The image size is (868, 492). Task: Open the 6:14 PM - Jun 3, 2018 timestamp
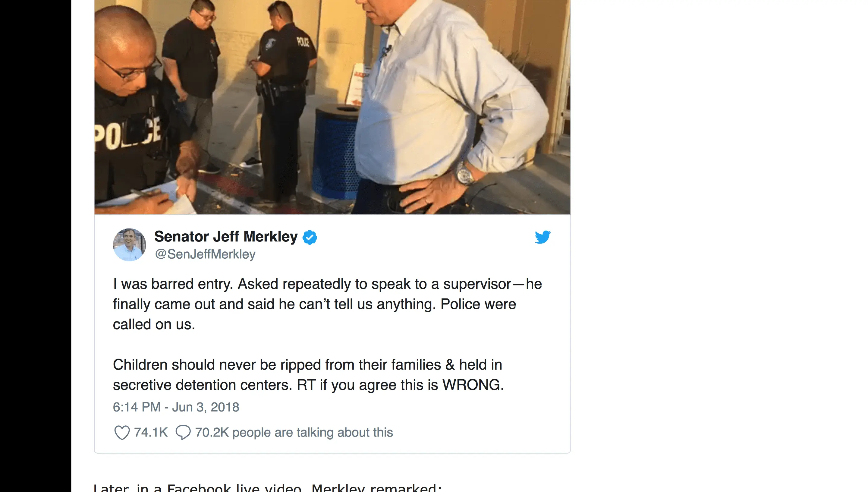pyautogui.click(x=176, y=407)
